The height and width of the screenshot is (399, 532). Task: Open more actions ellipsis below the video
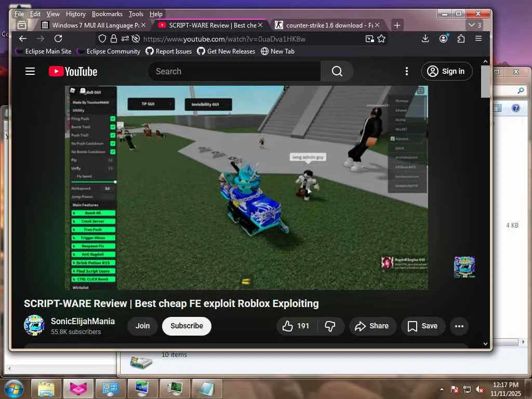coord(459,326)
